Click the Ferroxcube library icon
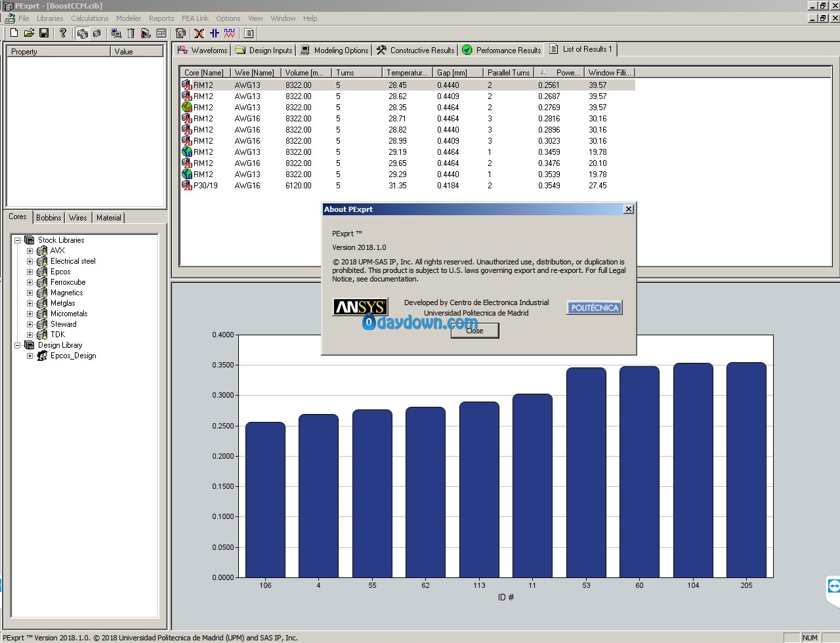 42,282
